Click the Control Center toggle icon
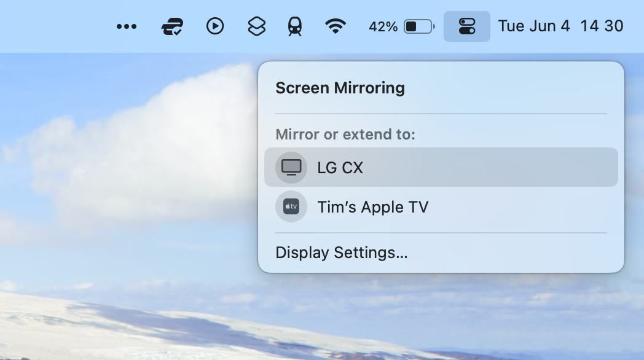644x360 pixels. (x=466, y=26)
